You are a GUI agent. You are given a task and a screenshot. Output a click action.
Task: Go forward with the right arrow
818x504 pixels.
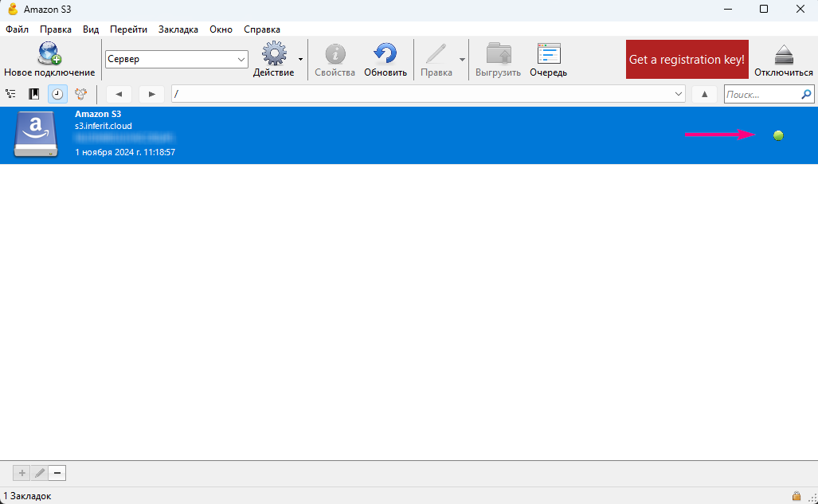click(x=152, y=94)
